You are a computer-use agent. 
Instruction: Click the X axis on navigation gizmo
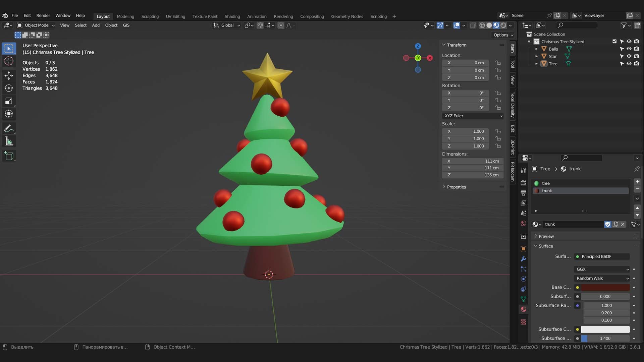[x=430, y=58]
